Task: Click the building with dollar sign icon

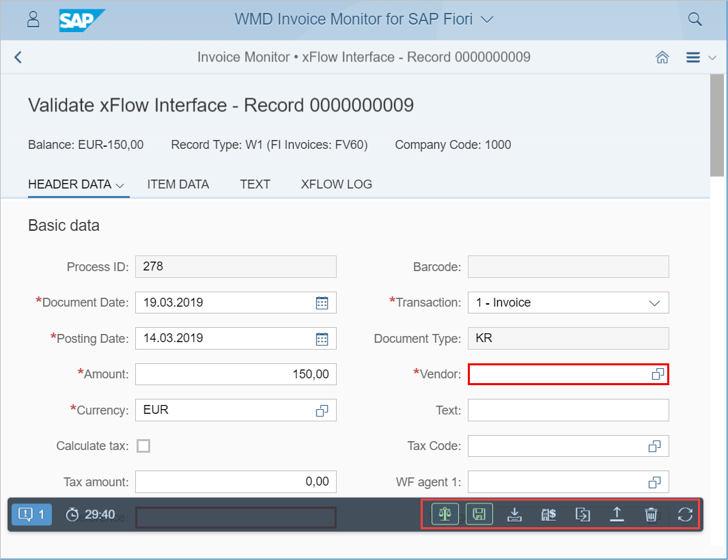Action: (548, 514)
